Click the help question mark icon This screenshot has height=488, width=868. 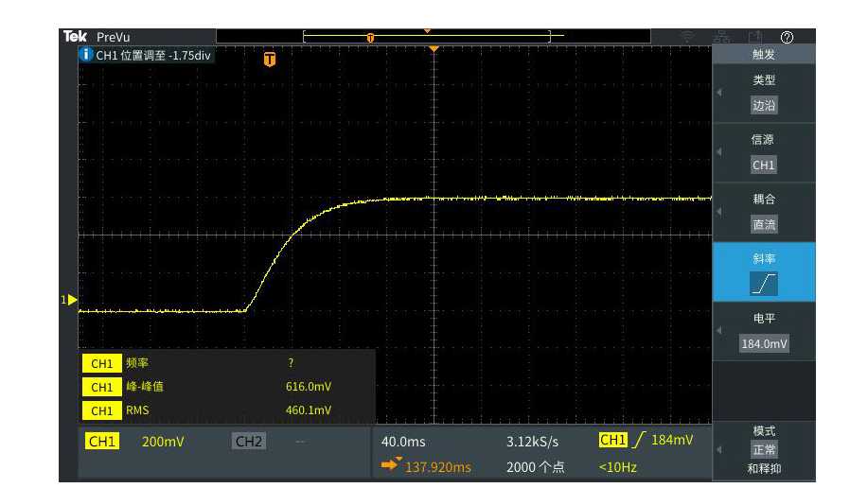786,37
